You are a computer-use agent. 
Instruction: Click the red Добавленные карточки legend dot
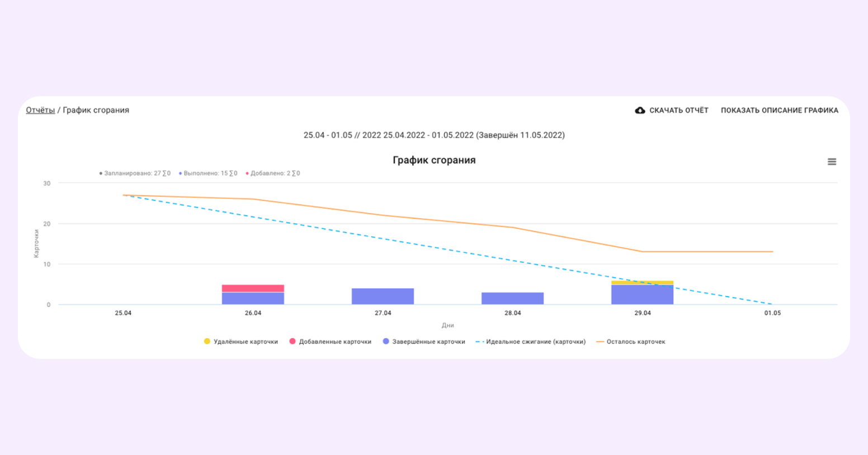point(292,341)
